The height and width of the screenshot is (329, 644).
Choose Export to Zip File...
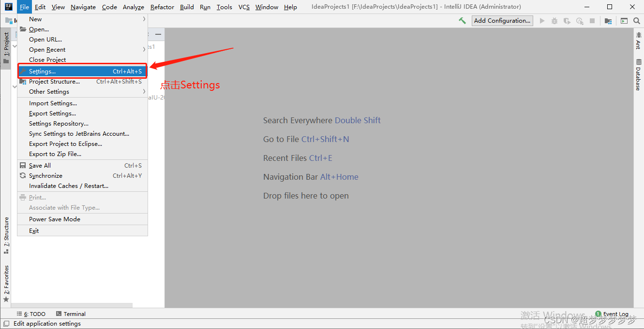tap(82, 154)
